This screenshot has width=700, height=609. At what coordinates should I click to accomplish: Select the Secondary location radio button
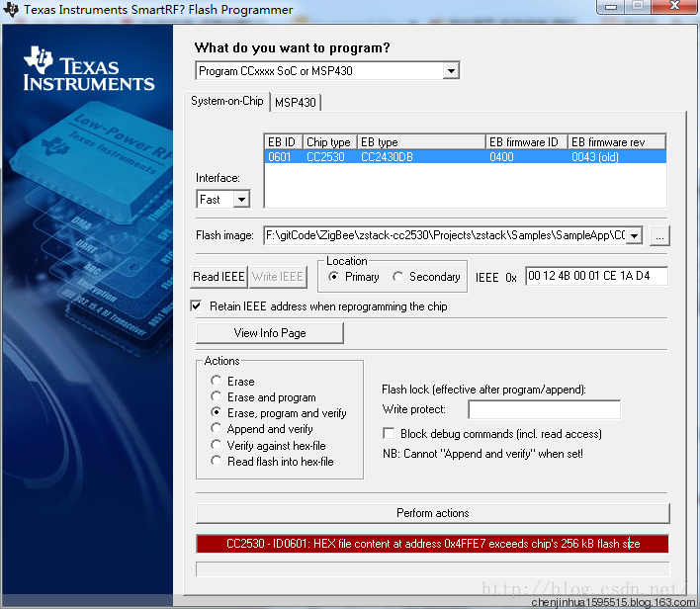tap(397, 277)
